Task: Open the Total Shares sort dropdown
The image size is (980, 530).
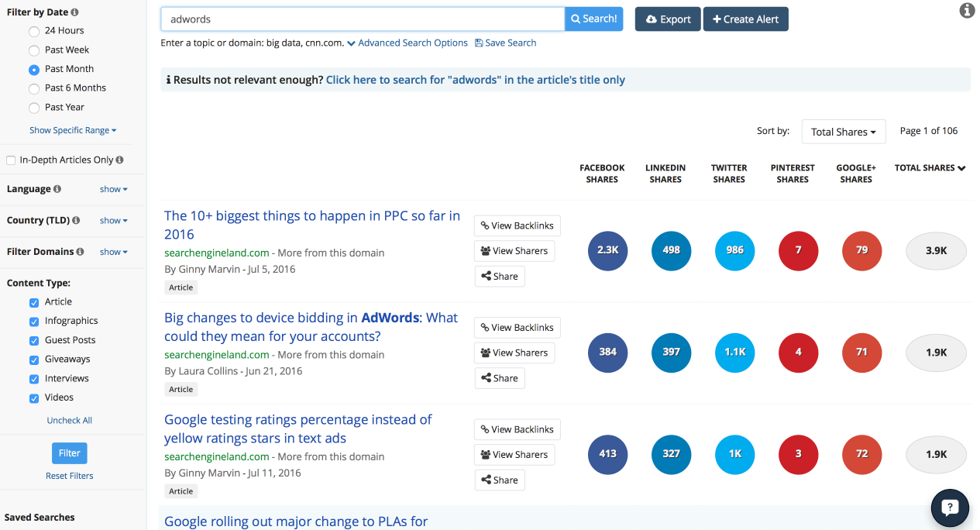Action: coord(843,132)
